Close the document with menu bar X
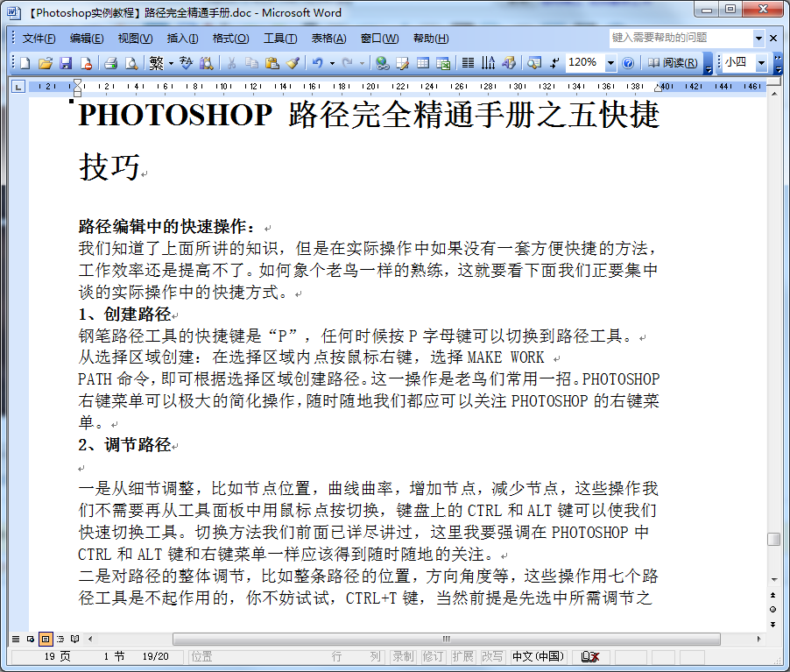The height and width of the screenshot is (672, 790). click(773, 38)
